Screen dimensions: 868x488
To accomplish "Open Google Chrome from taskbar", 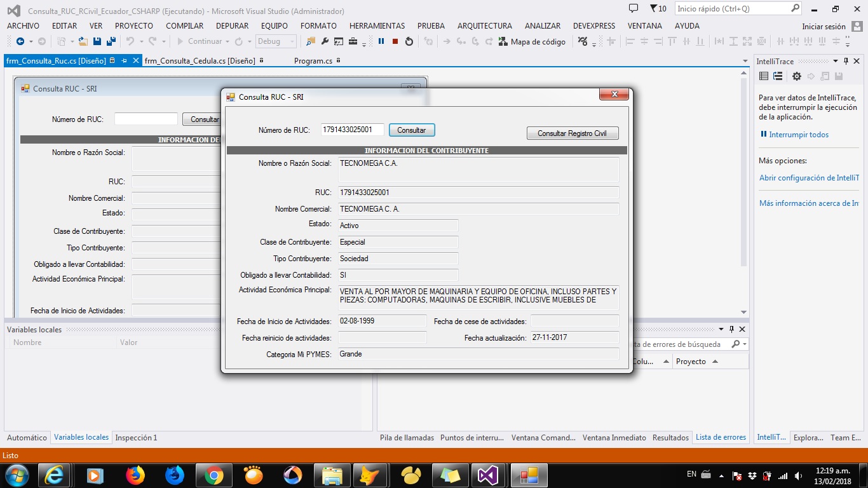I will [214, 475].
